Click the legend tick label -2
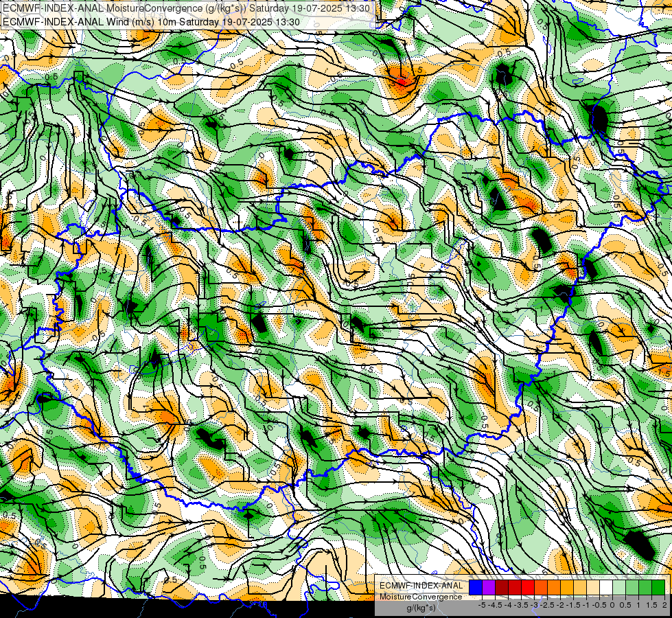This screenshot has height=618, width=672. (x=560, y=605)
